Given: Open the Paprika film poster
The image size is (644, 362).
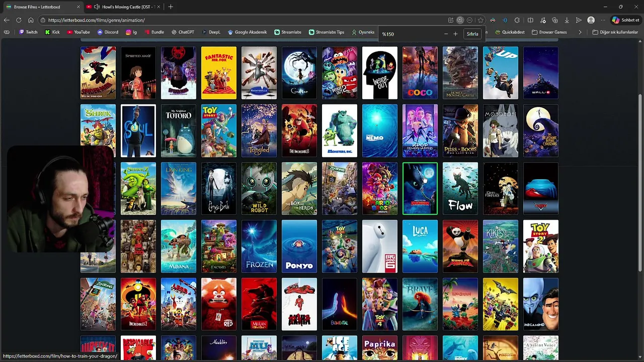Looking at the screenshot, I should 380,348.
